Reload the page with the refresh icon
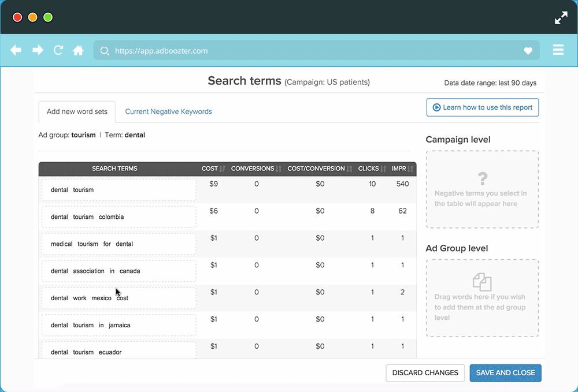The width and height of the screenshot is (578, 392). [x=58, y=50]
